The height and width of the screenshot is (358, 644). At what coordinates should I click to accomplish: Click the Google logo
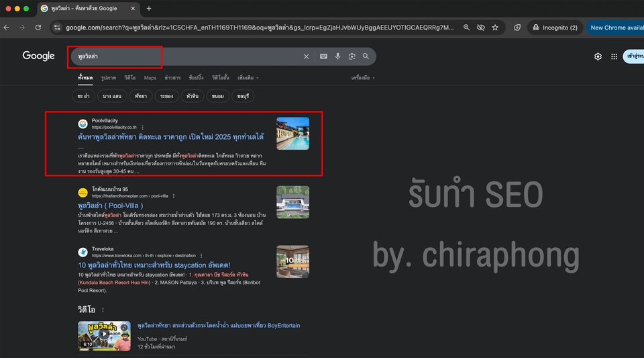point(39,56)
